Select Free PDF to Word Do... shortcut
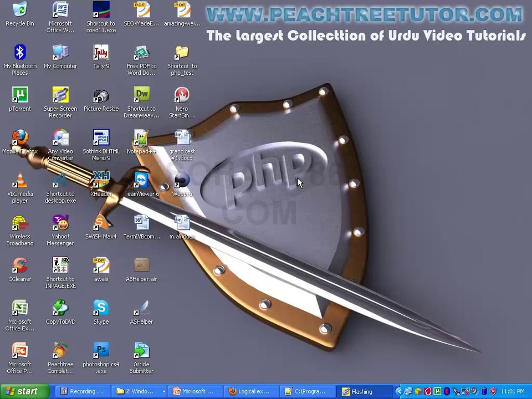Screen dimensions: 532x399 (x=141, y=60)
